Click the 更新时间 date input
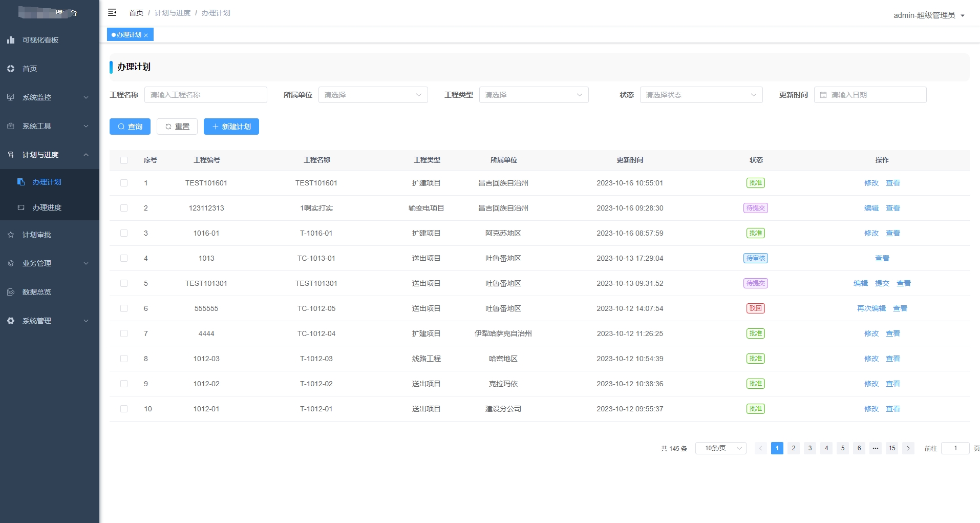980x523 pixels. tap(870, 95)
